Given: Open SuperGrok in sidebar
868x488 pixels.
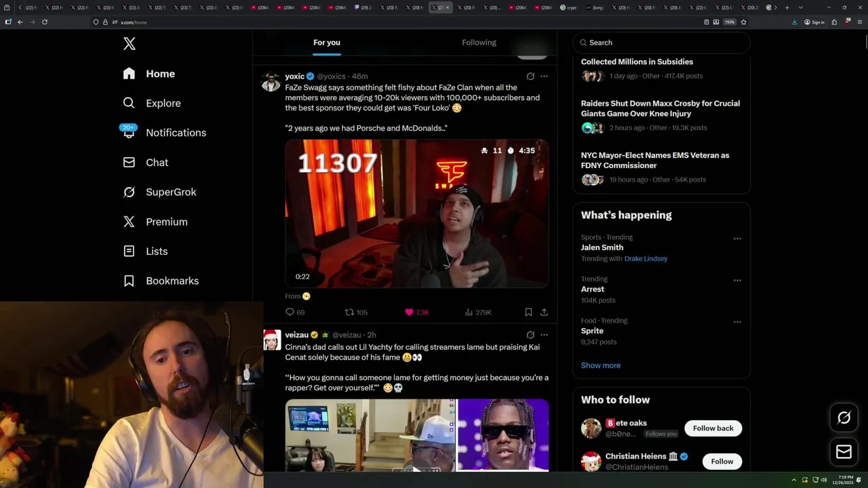Looking at the screenshot, I should [160, 192].
